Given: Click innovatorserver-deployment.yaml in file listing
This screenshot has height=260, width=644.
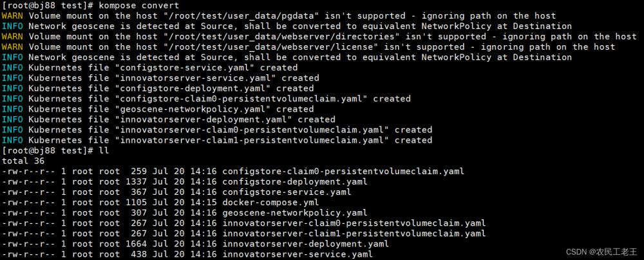Looking at the screenshot, I should (305, 244).
